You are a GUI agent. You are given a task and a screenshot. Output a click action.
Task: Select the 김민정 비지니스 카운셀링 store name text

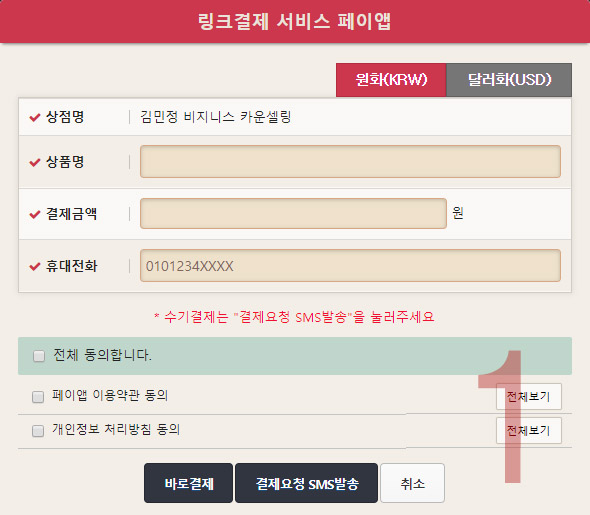click(x=216, y=117)
